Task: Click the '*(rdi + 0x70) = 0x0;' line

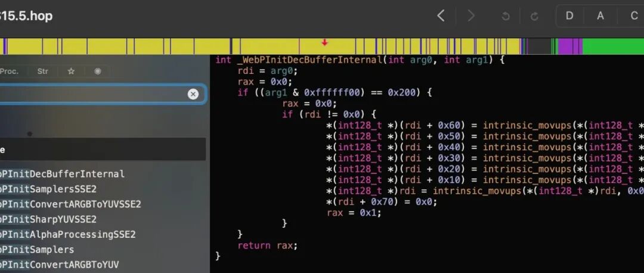Action: click(x=382, y=202)
